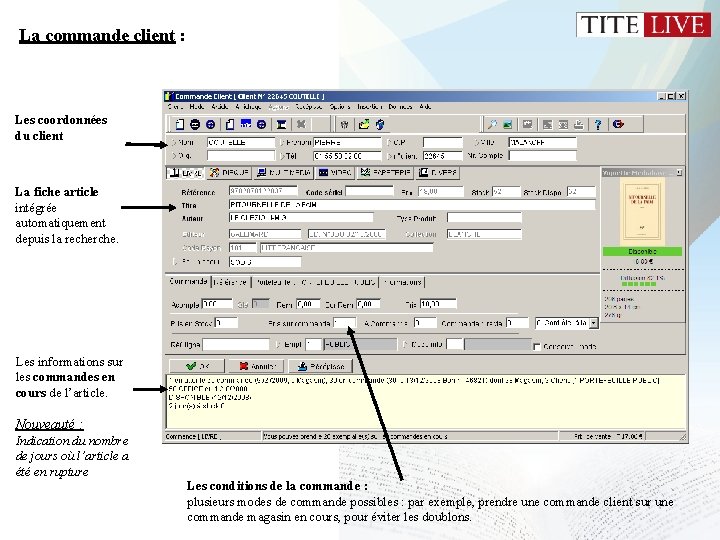Click the CP postal code field

click(x=443, y=142)
